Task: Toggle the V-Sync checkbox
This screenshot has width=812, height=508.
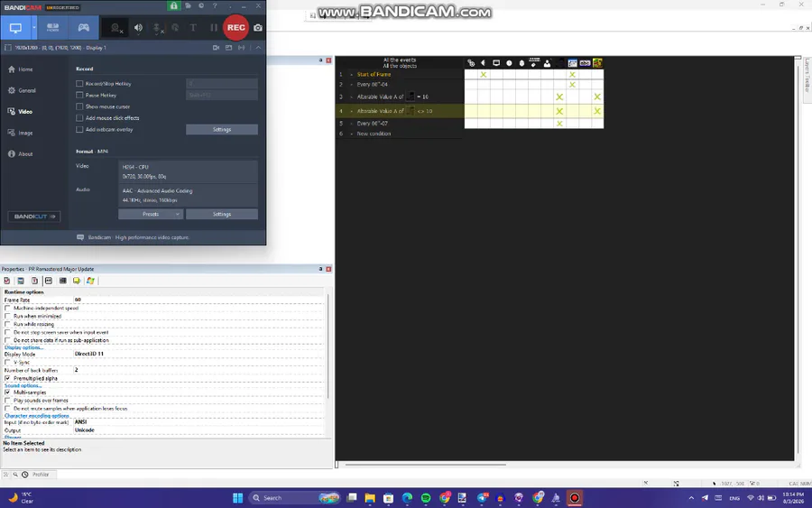Action: pyautogui.click(x=7, y=363)
